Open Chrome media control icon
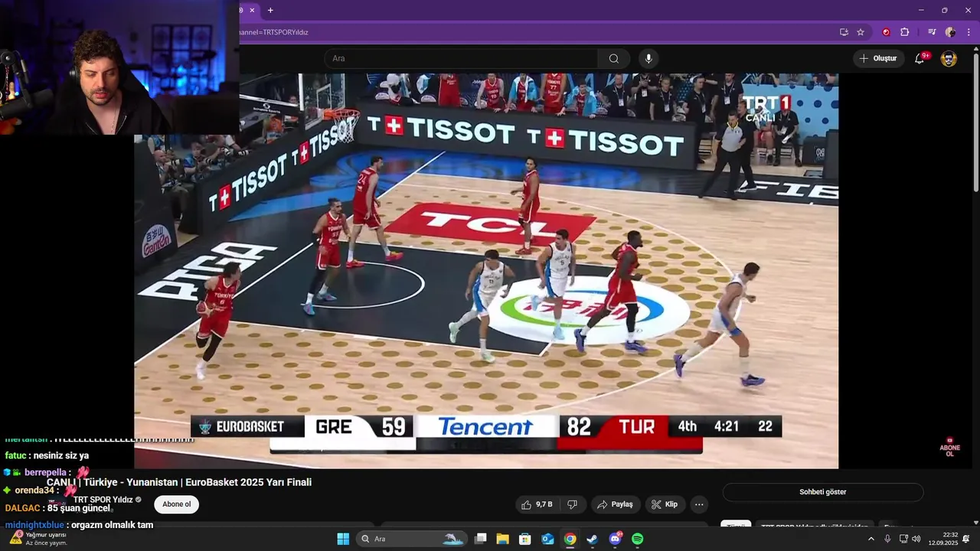This screenshot has height=551, width=980. (932, 32)
